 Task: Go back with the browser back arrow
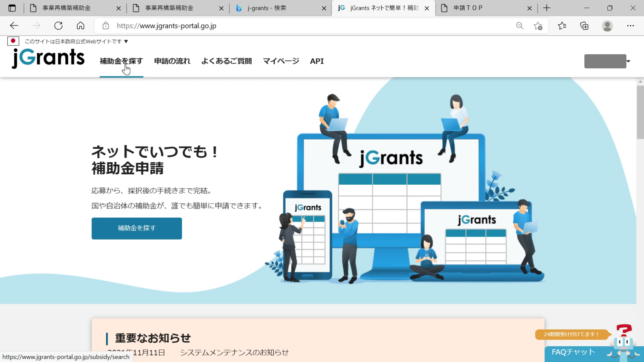click(x=14, y=26)
